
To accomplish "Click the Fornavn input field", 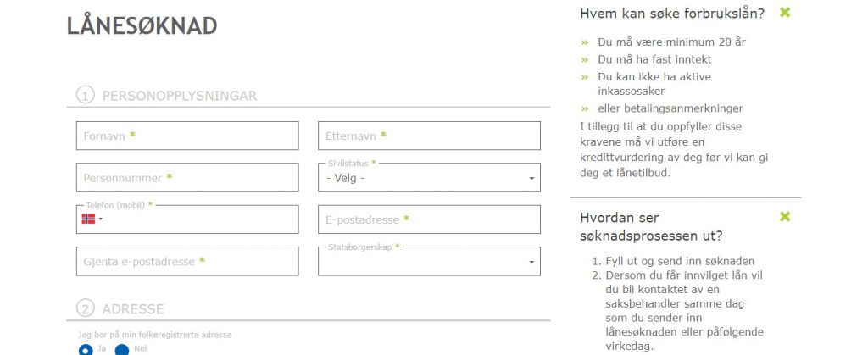I will point(187,136).
